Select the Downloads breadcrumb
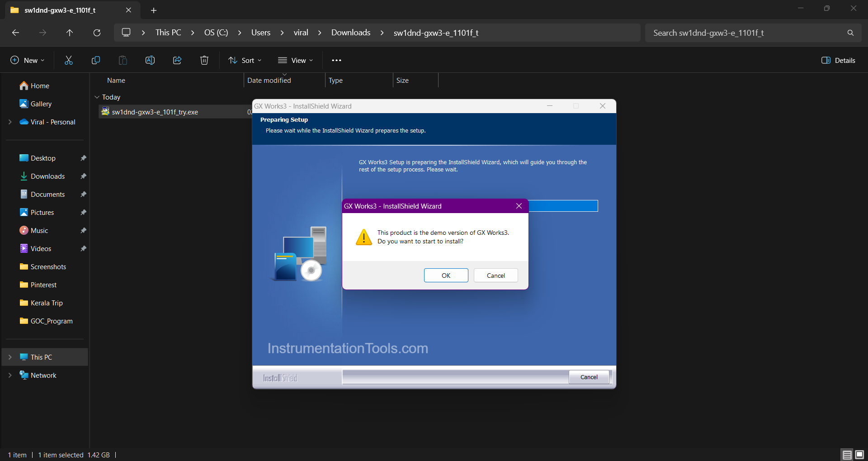Screen dimensions: 868x461 tap(351, 33)
